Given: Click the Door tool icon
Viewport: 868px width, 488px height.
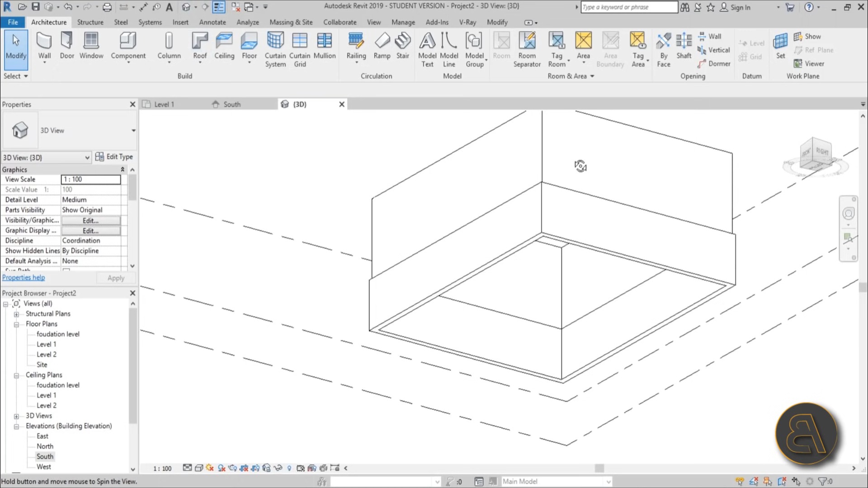Looking at the screenshot, I should 67,41.
